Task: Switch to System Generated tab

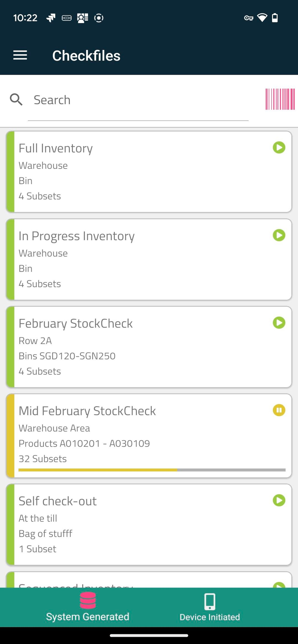Action: coord(88,607)
